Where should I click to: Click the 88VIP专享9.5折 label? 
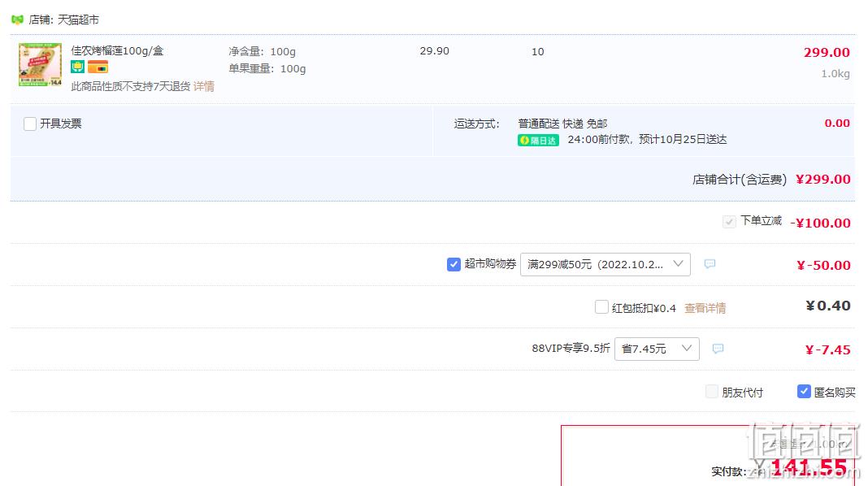click(571, 348)
